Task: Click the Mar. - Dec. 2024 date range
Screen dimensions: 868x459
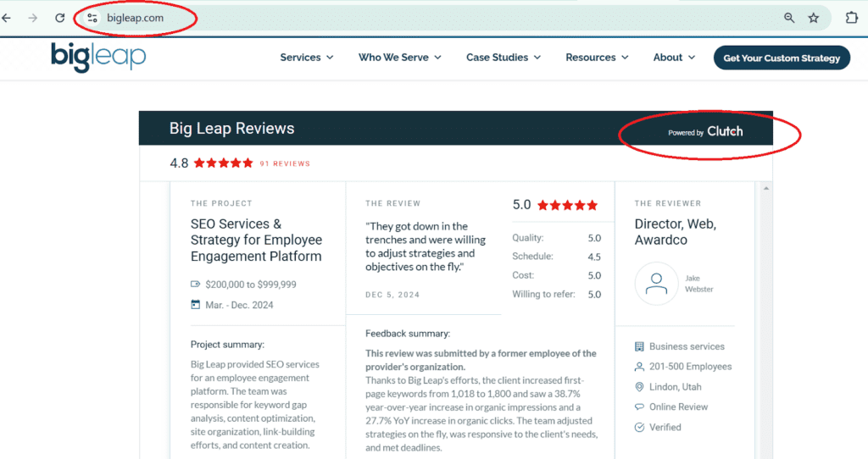Action: [x=239, y=305]
